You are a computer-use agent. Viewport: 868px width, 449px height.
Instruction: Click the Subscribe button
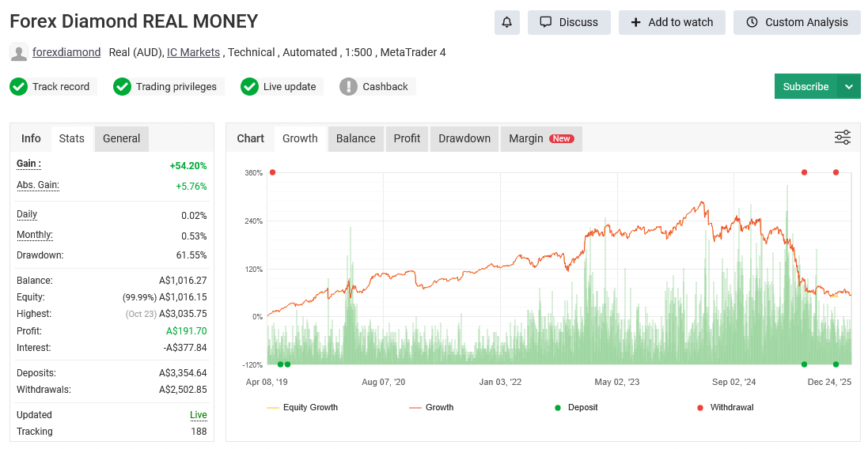click(806, 86)
